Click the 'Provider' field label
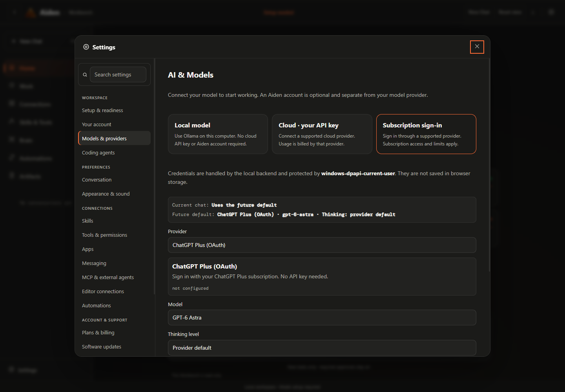The height and width of the screenshot is (392, 565). (x=177, y=232)
